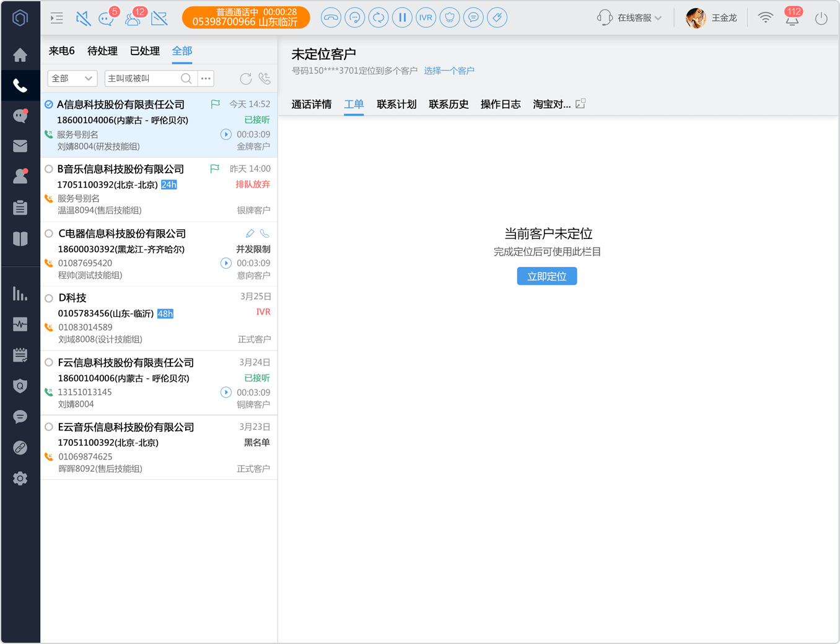The width and height of the screenshot is (840, 644).
Task: Open the home icon in the left sidebar
Action: pyautogui.click(x=20, y=55)
